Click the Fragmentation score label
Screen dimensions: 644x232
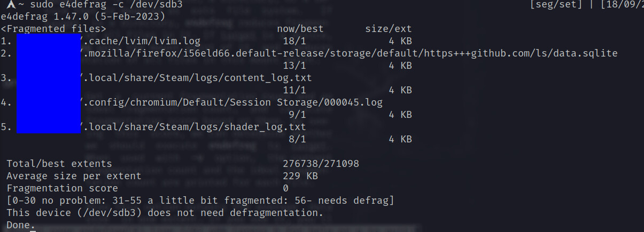click(x=62, y=188)
